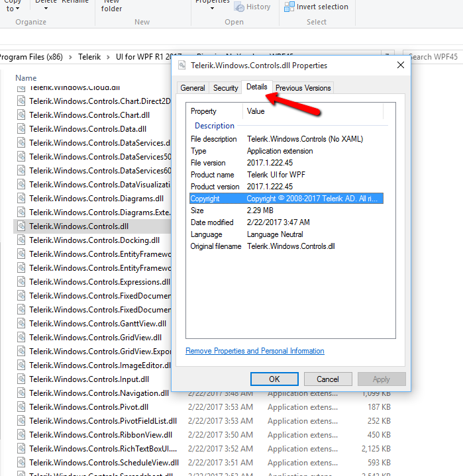
Task: Select file Telerik.Windows.Controls.Chart.Direct2D
Action: pyautogui.click(x=100, y=101)
